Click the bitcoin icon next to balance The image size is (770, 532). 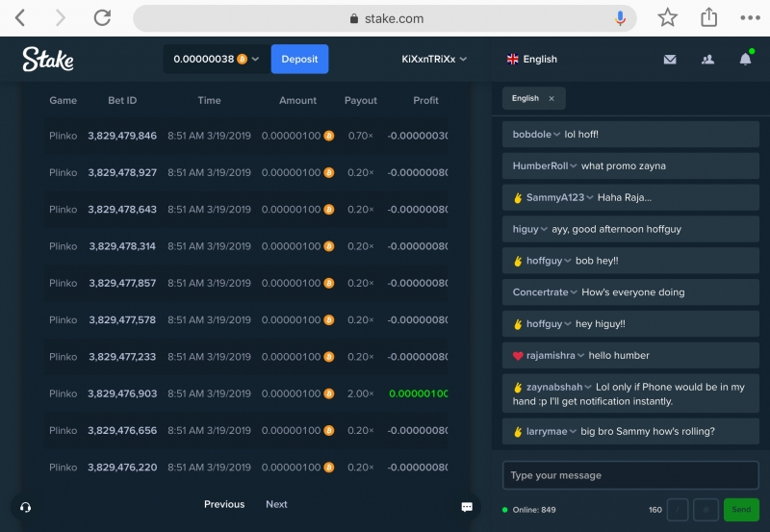243,59
